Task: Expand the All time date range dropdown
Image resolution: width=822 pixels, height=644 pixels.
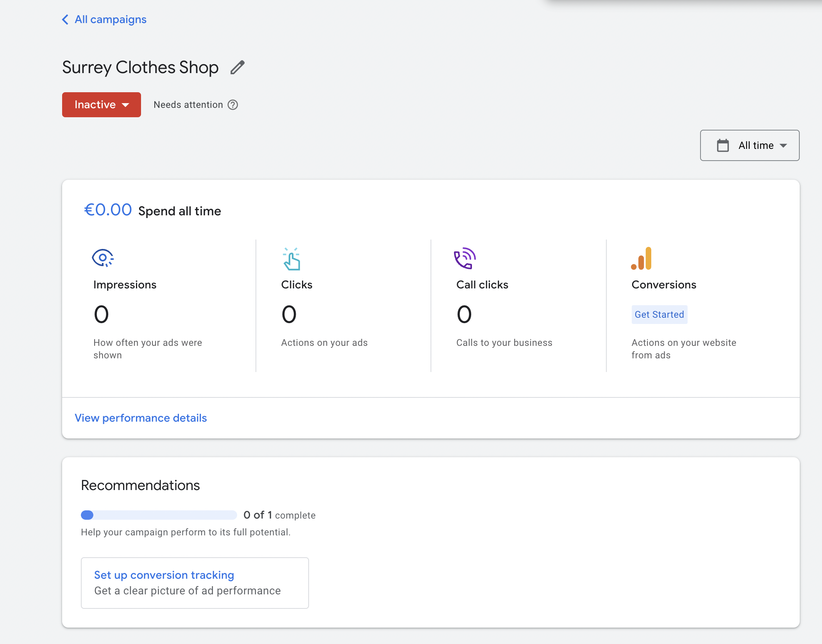Action: pos(750,145)
